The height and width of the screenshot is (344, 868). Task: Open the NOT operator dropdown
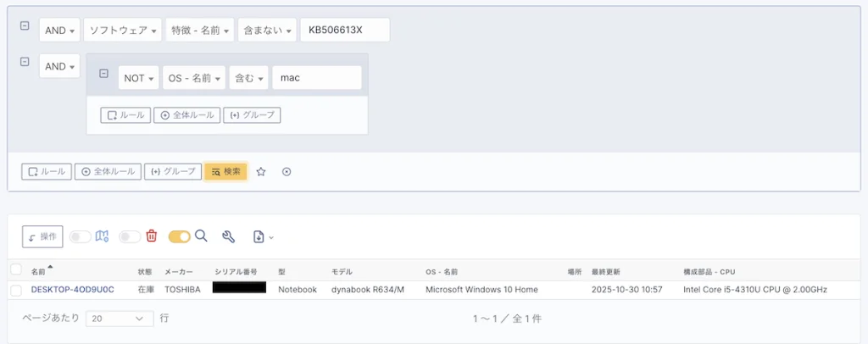point(138,78)
